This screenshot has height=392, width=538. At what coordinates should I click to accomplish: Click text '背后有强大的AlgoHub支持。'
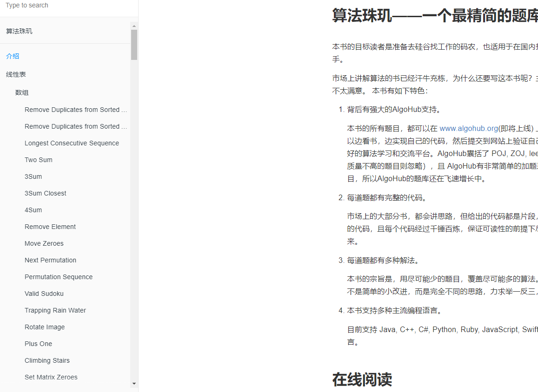pyautogui.click(x=394, y=110)
